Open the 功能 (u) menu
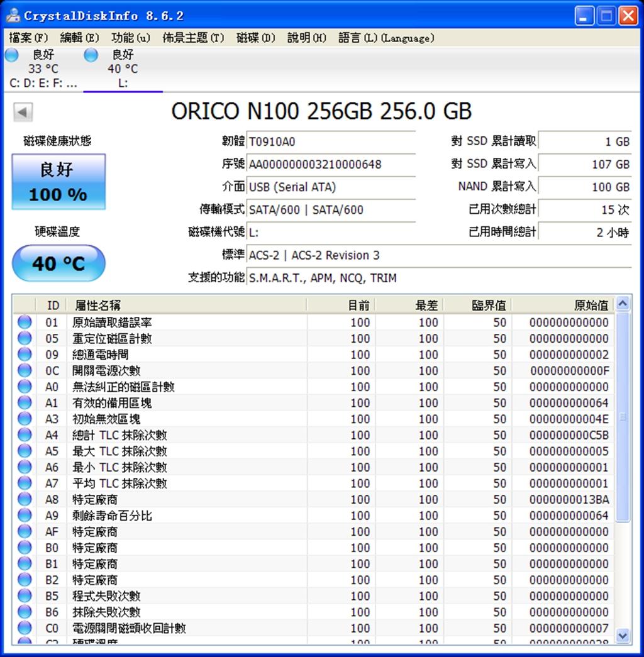Image resolution: width=644 pixels, height=657 pixels. click(131, 38)
